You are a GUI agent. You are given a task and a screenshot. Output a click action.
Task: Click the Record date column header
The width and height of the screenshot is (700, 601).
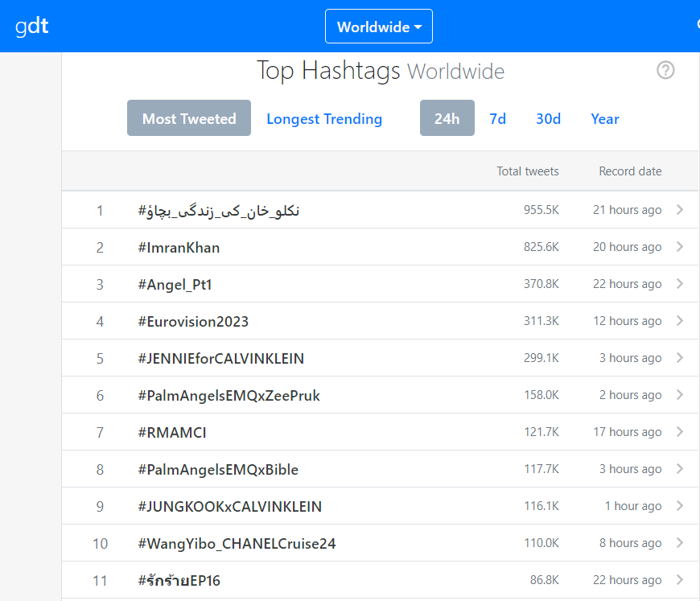pyautogui.click(x=630, y=171)
